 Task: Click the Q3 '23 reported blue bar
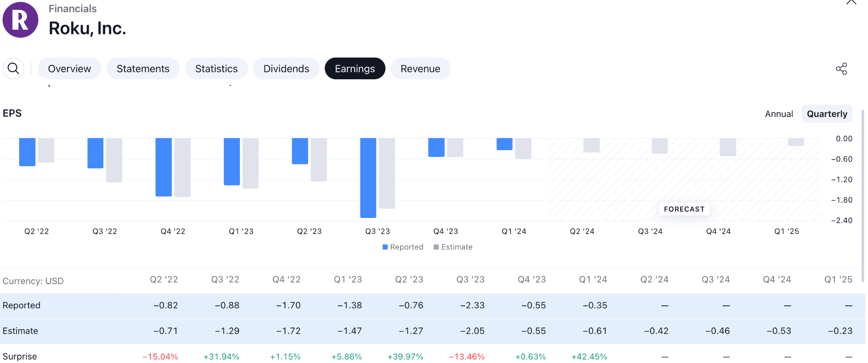pos(368,178)
